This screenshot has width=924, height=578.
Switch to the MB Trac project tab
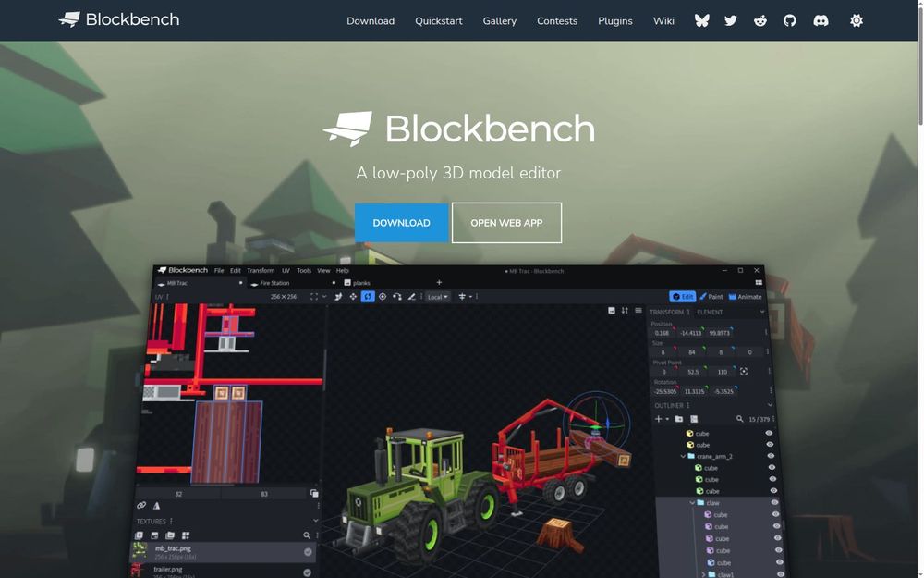coord(200,283)
